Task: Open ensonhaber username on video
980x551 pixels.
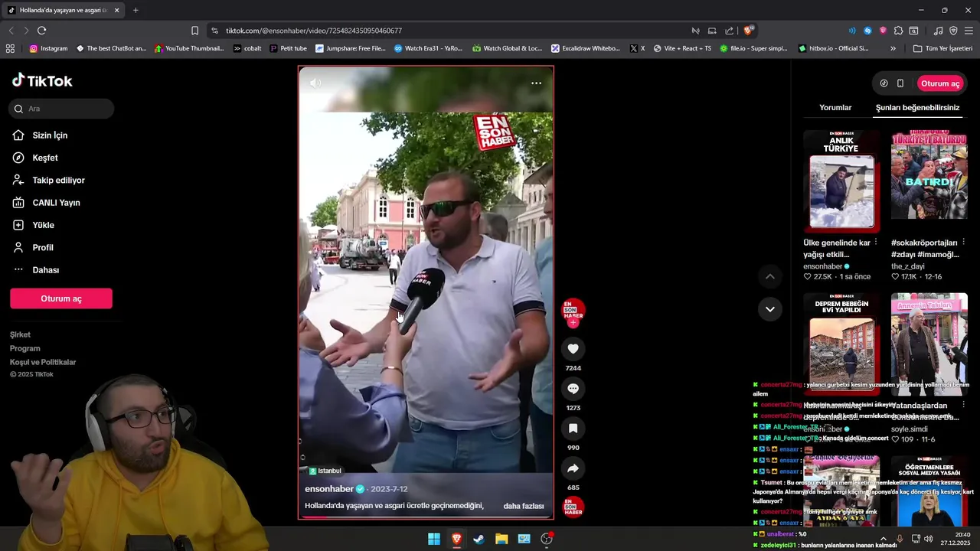Action: pyautogui.click(x=329, y=489)
